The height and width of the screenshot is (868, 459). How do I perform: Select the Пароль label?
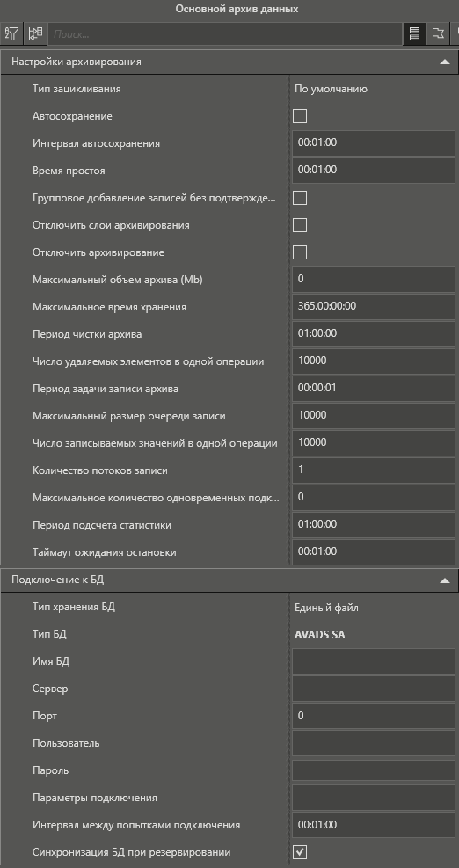tap(50, 770)
